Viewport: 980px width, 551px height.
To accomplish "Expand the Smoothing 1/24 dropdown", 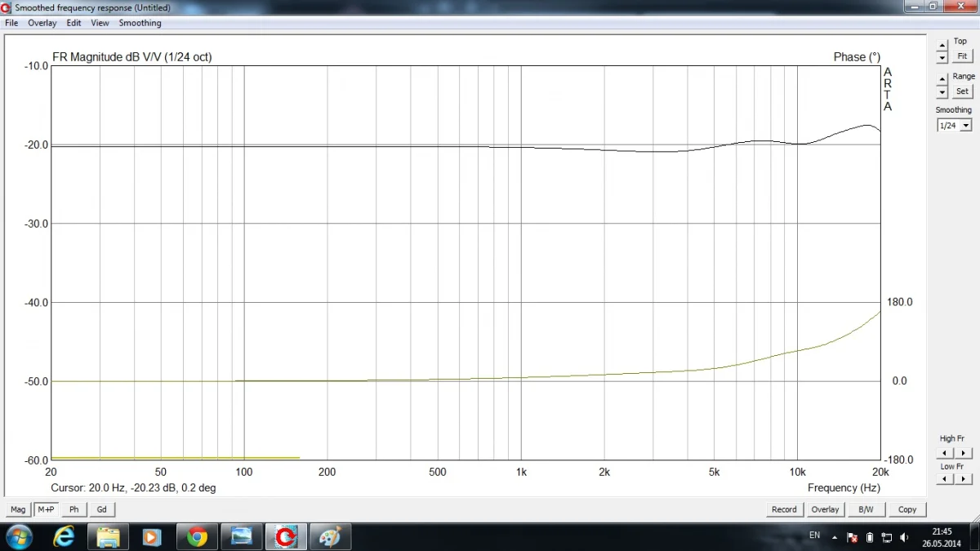I will 966,126.
